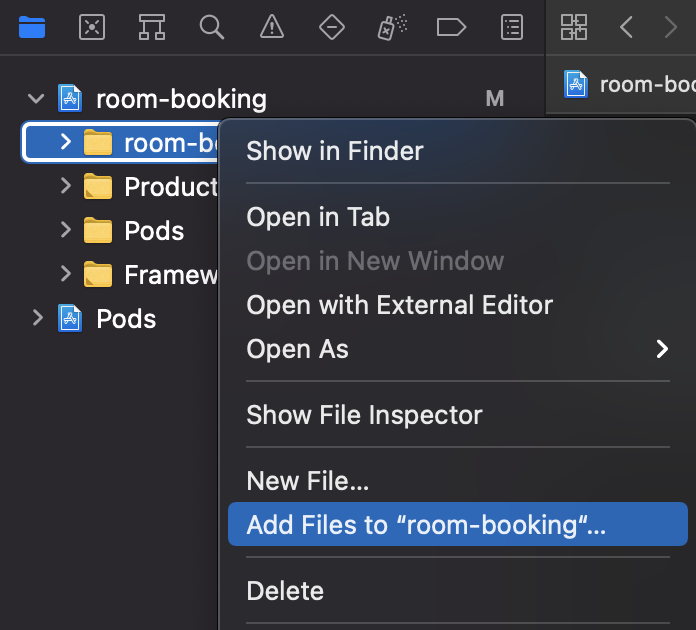Switch to the Symbol navigator
The image size is (696, 630).
pos(152,27)
